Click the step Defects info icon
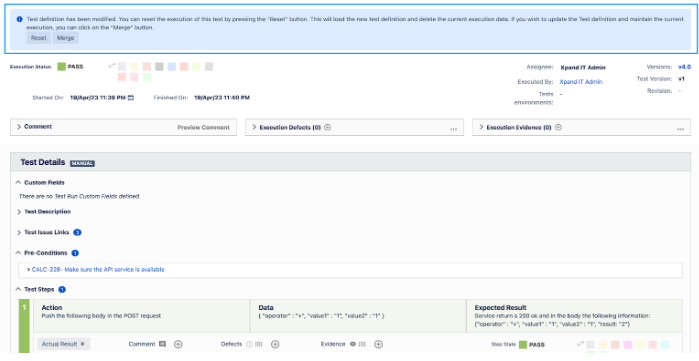This screenshot has width=699, height=361. (x=249, y=344)
